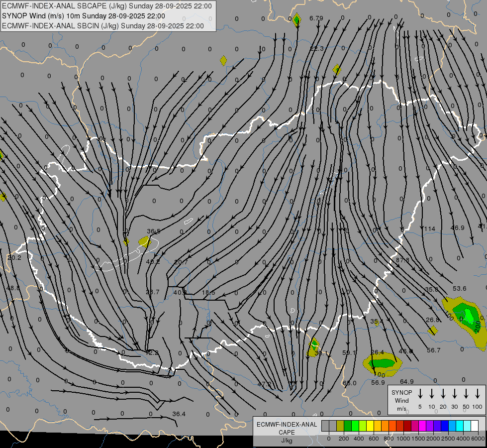
Task: Select the olive swatch in the CAPE colorbar
Action: 340,426
